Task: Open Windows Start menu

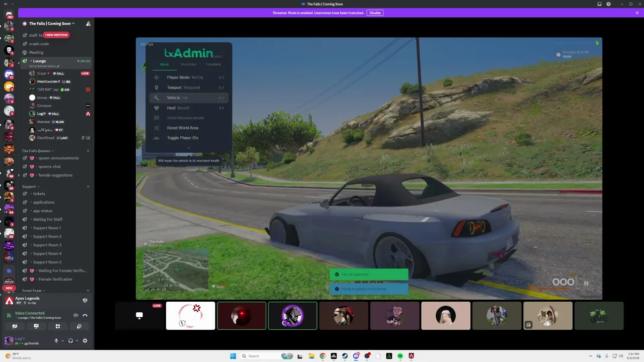Action: tap(233, 356)
